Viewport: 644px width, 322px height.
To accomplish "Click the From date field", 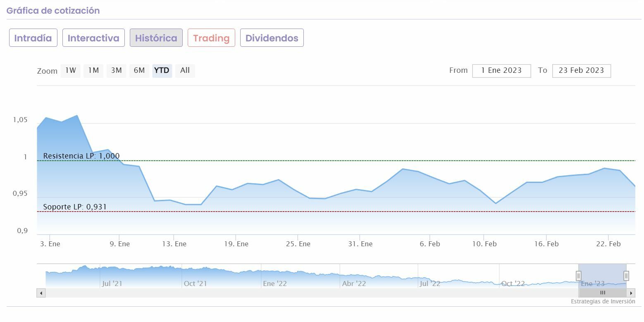I will point(501,70).
